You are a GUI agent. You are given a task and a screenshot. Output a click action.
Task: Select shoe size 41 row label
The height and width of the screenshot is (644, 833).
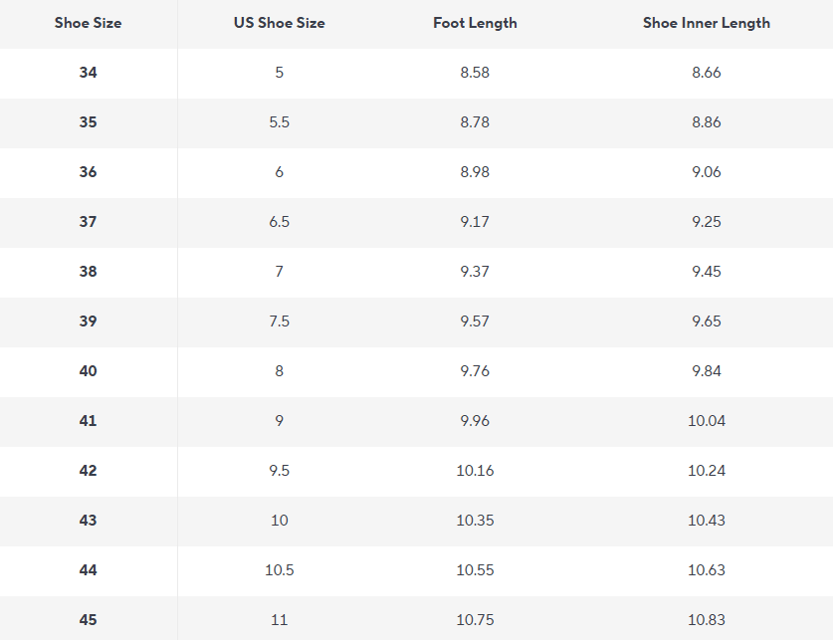(89, 421)
